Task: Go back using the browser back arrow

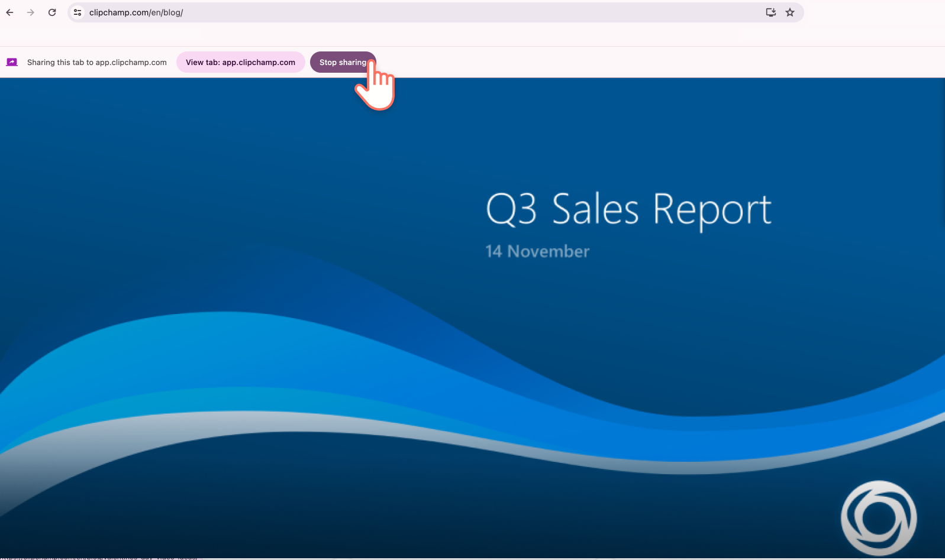Action: [9, 12]
